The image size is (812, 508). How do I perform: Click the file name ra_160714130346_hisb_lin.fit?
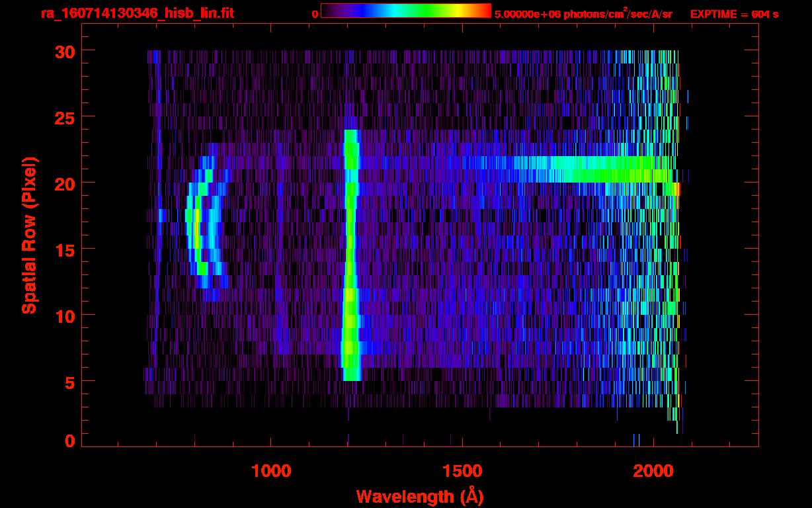(x=137, y=13)
